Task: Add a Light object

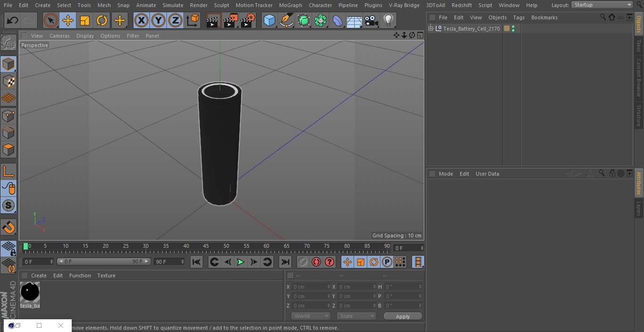Action: [x=388, y=20]
